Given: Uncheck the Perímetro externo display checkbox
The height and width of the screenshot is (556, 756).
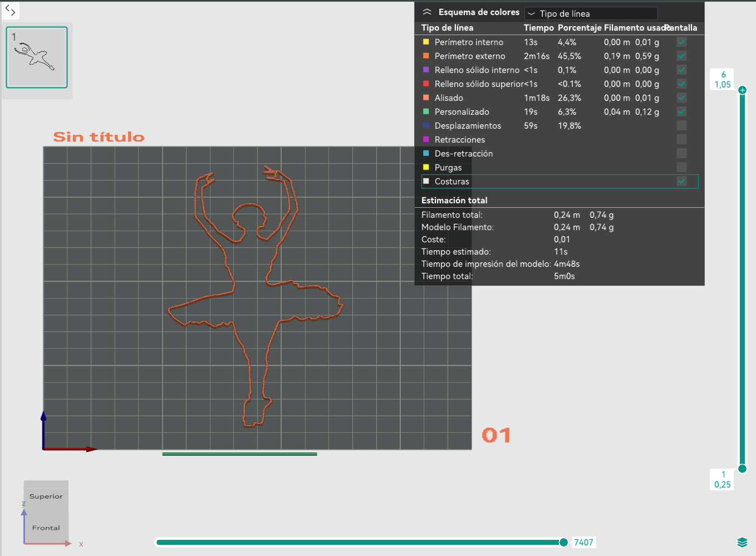Looking at the screenshot, I should point(681,56).
